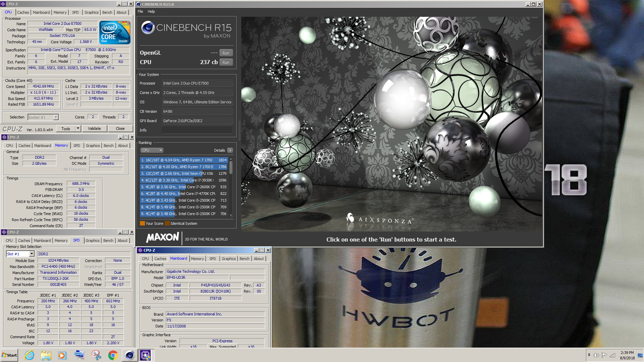Run the OpenGL benchmark
644x362 pixels.
click(x=226, y=53)
